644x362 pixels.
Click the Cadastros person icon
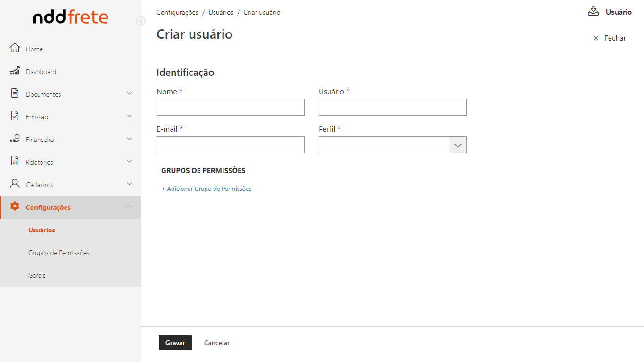[15, 184]
